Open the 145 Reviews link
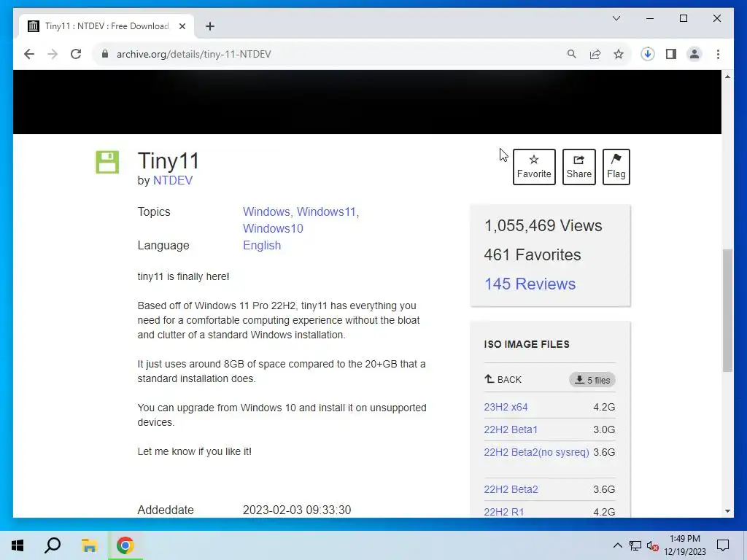Image resolution: width=747 pixels, height=560 pixels. 530,284
